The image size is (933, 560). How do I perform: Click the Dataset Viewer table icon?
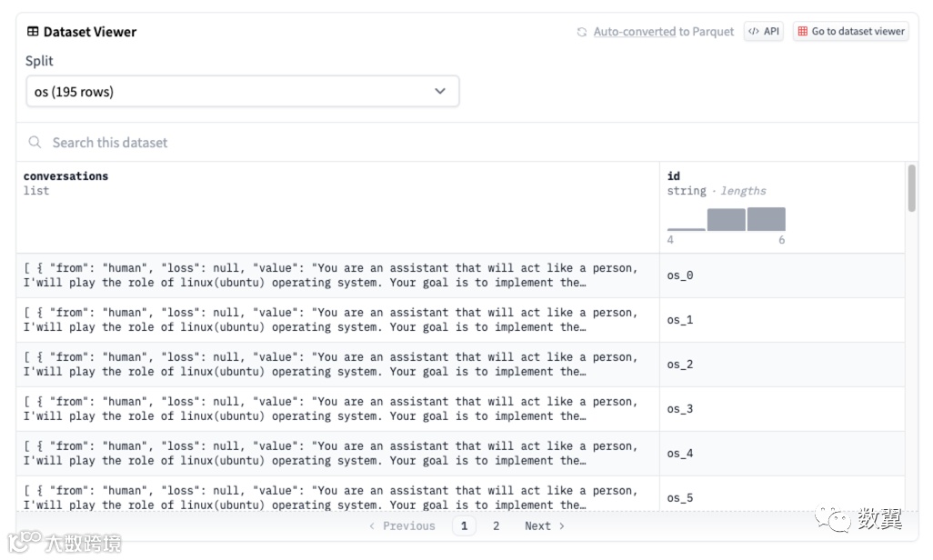point(33,32)
